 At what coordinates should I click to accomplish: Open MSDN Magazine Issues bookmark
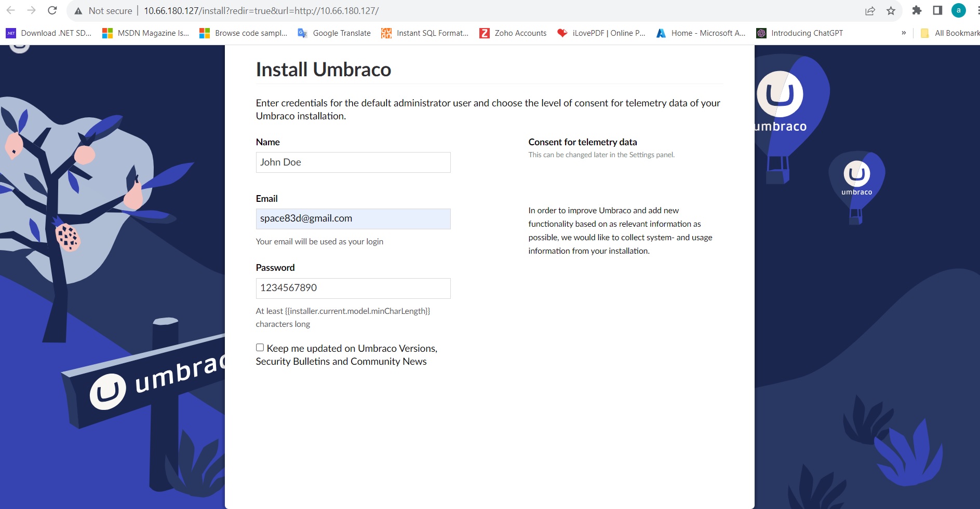coord(146,33)
